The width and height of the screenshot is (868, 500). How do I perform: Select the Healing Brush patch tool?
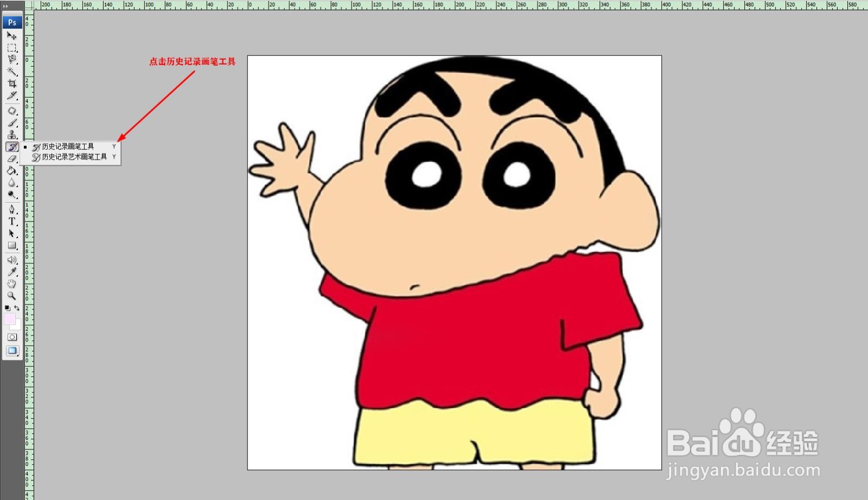12,111
